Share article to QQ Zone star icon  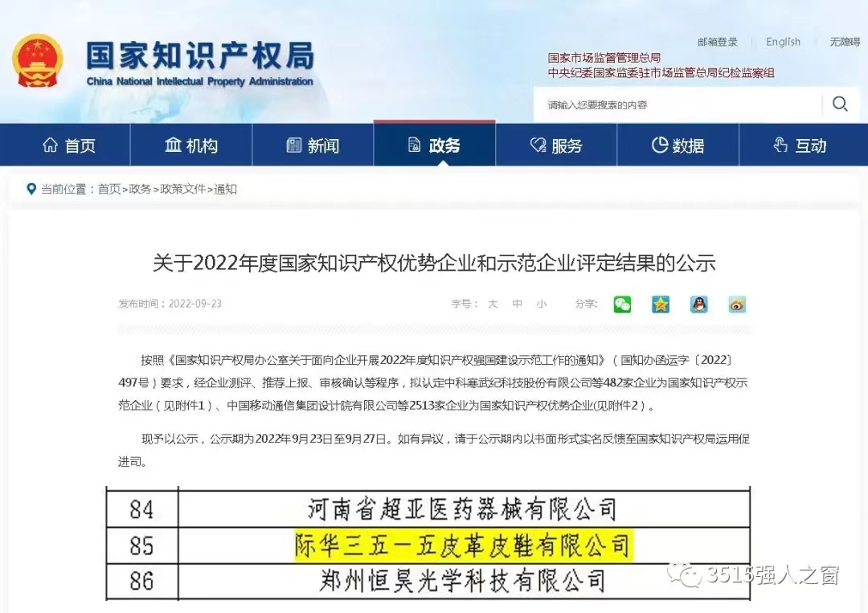(x=661, y=304)
